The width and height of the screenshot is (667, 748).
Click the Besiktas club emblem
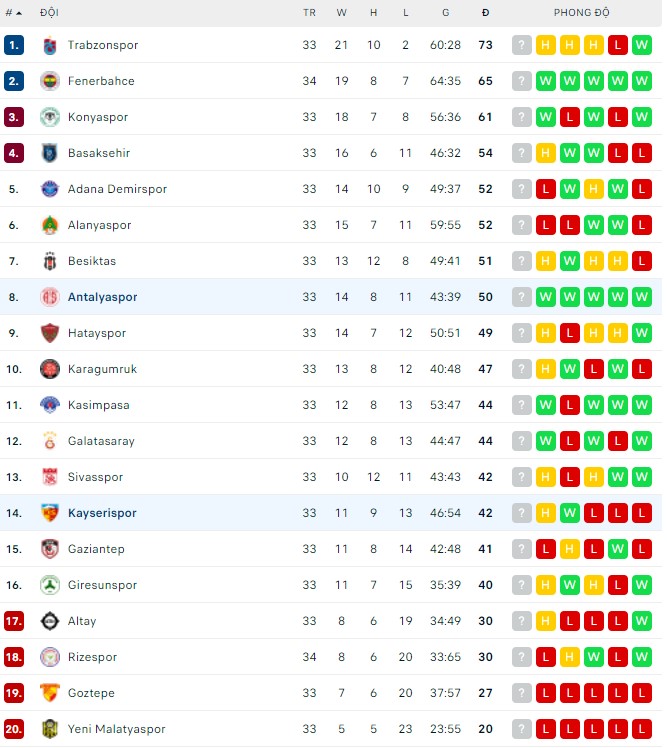tap(50, 261)
